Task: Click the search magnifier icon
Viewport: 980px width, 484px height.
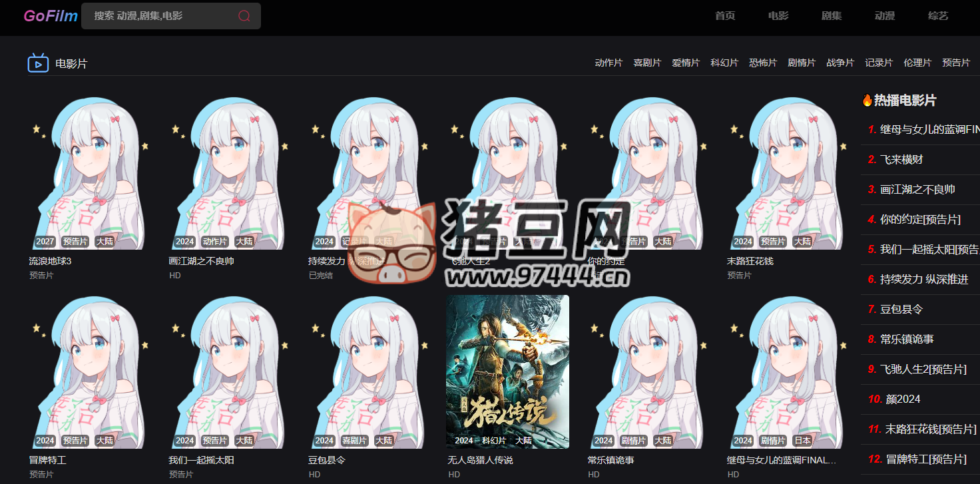Action: [244, 16]
